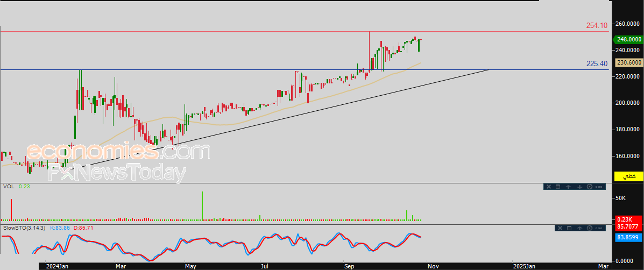Viewport: 644px width, 270px height.
Task: Click the blue 83.8599 stochastic value tag
Action: 628,237
